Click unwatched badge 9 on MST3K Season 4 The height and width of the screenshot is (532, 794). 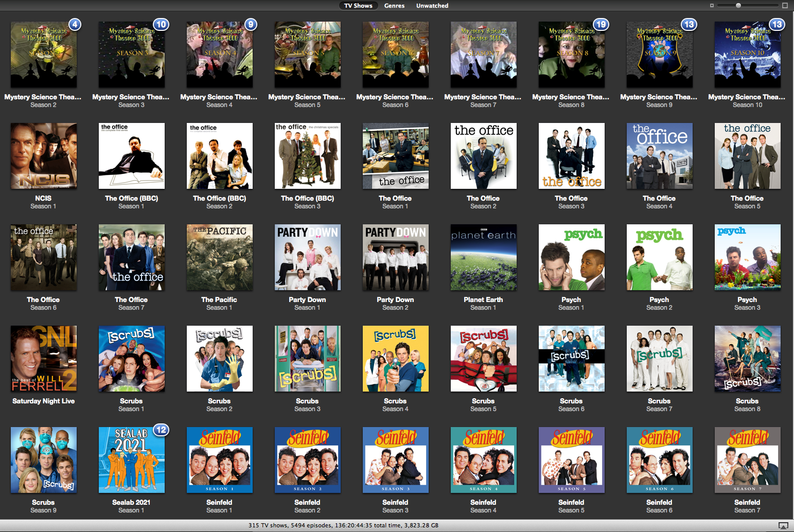251,24
